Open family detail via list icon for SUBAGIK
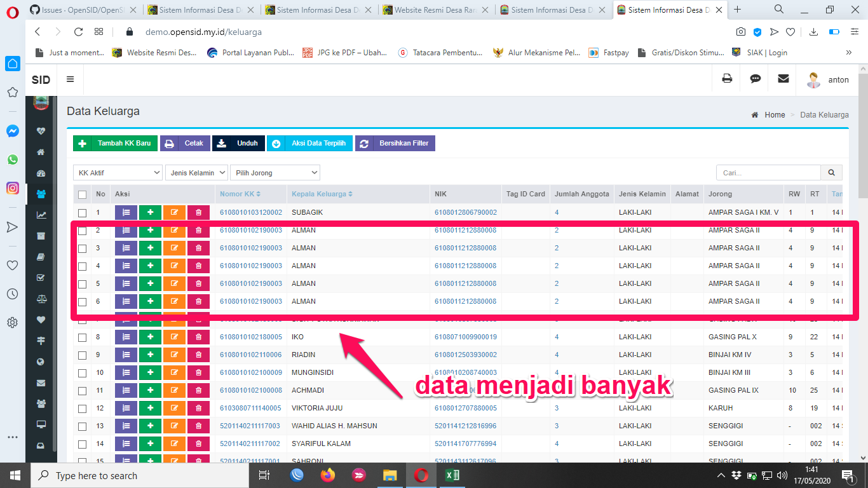868x488 pixels. (x=125, y=212)
